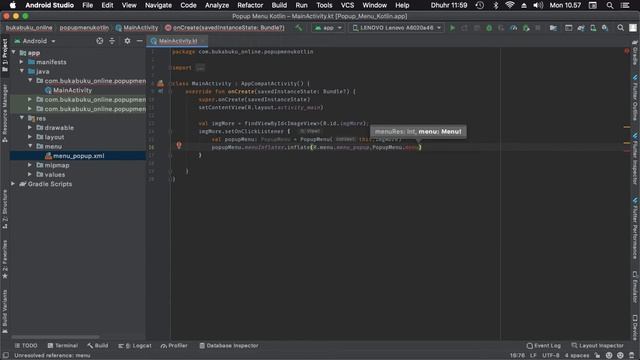
Task: Toggle the Resource Manager side panel
Action: [x=5, y=113]
